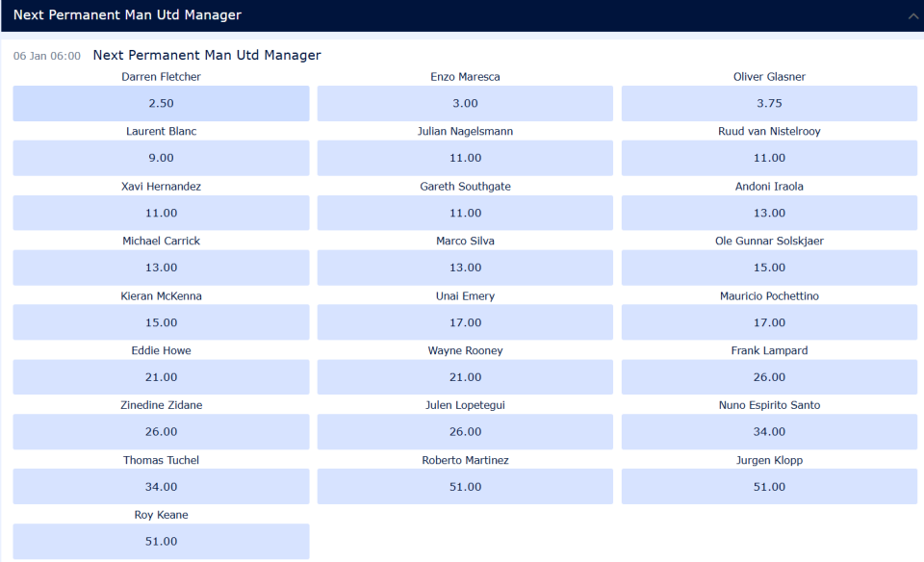This screenshot has width=924, height=562.
Task: Bet on Enzo Maresca at 3.00
Action: point(465,103)
